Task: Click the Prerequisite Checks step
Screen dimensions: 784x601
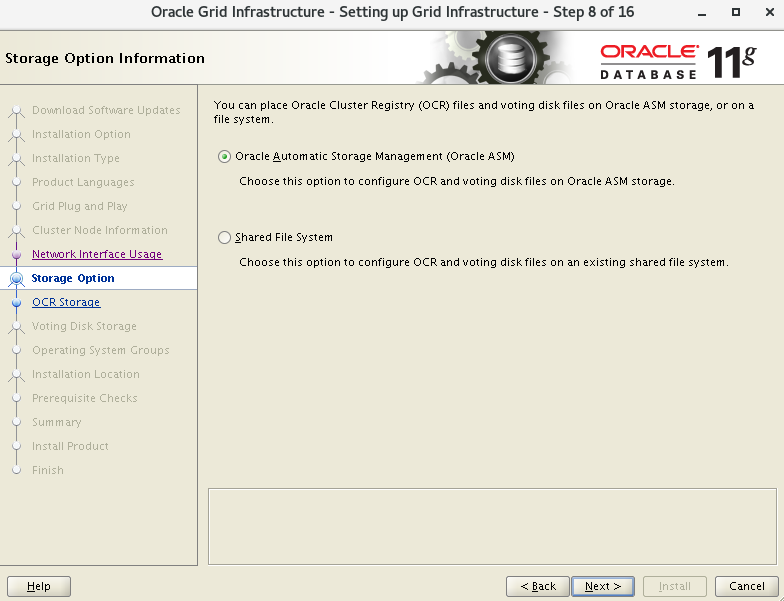Action: tap(84, 398)
